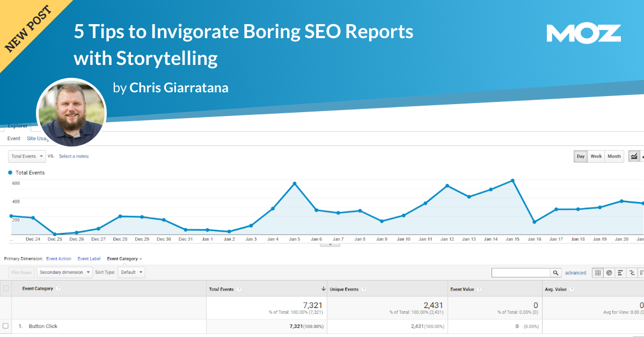
Task: Select the pie chart percentage view icon
Action: click(609, 273)
